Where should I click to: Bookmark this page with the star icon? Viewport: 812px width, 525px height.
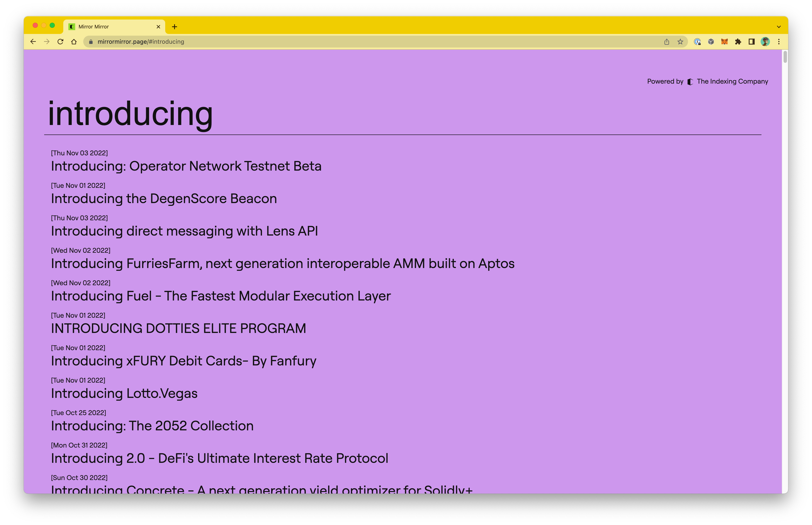pyautogui.click(x=680, y=42)
